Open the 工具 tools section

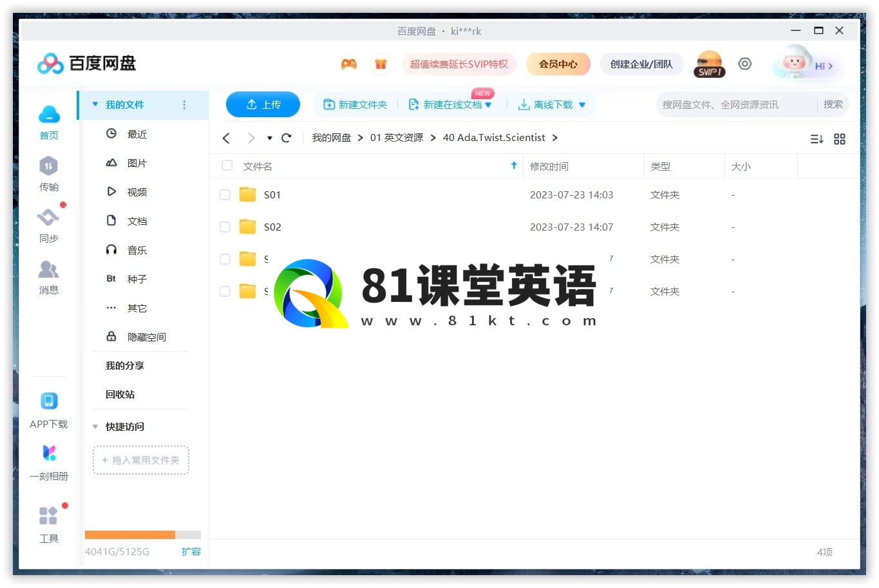pyautogui.click(x=49, y=524)
